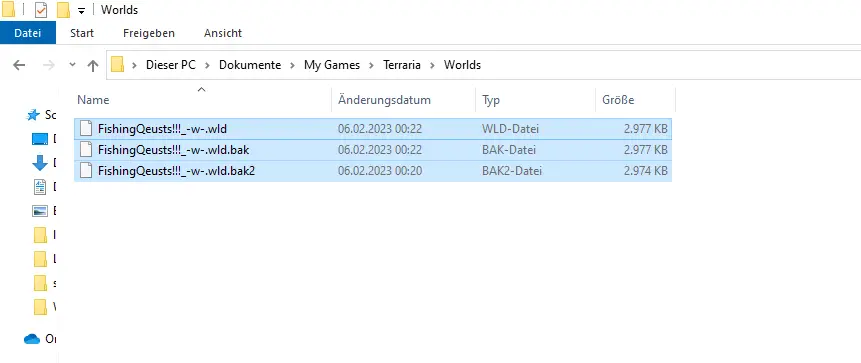Click the Back navigation arrow
Screen dimensions: 861x363
19,65
